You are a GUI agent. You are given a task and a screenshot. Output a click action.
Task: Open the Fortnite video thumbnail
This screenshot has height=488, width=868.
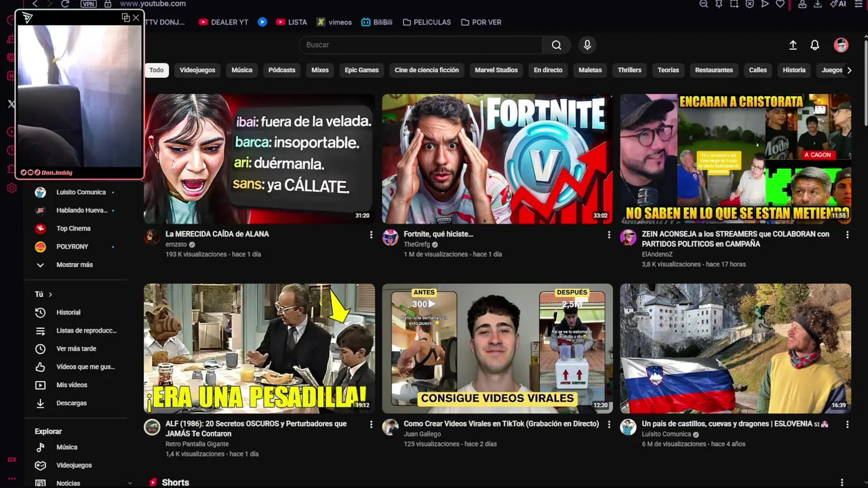(497, 159)
